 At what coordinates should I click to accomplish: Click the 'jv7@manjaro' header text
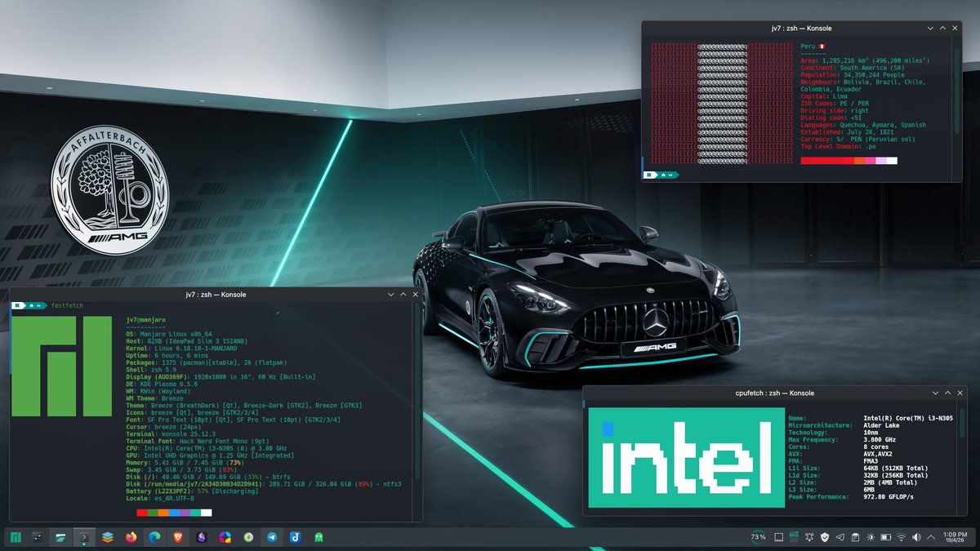[147, 320]
